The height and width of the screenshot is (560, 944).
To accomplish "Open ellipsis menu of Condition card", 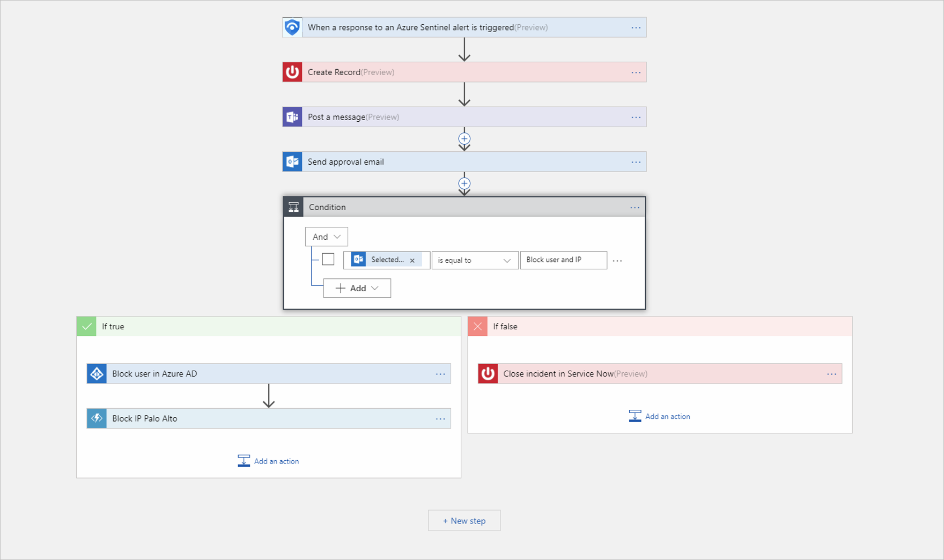I will point(635,208).
